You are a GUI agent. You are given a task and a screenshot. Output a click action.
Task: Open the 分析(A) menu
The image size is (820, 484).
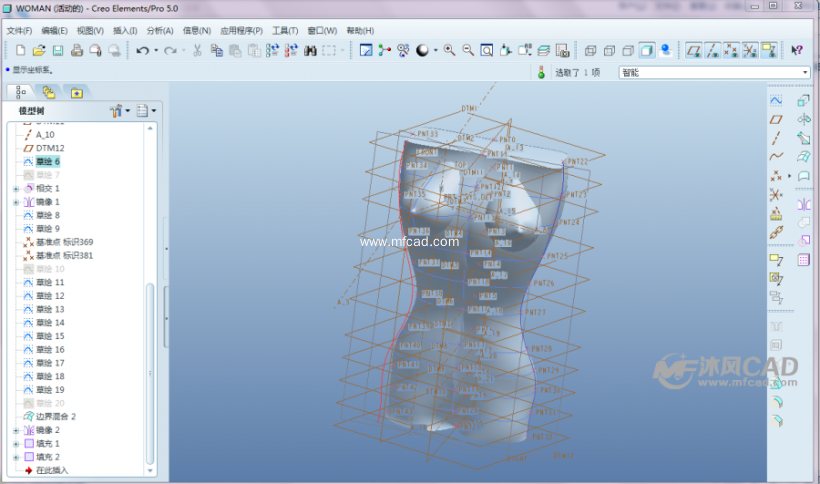[159, 30]
